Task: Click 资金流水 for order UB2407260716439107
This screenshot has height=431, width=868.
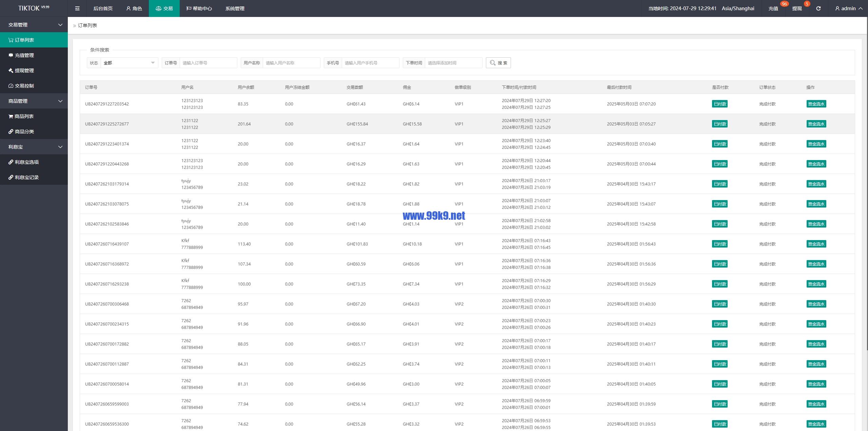Action: (x=816, y=244)
